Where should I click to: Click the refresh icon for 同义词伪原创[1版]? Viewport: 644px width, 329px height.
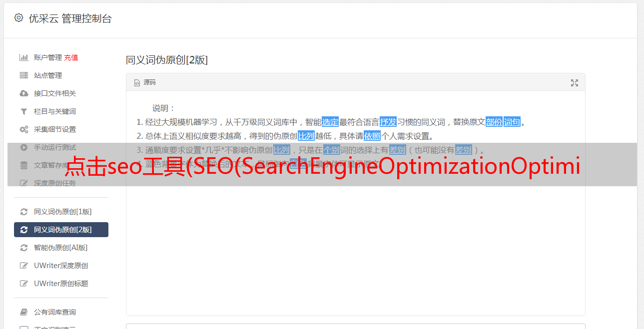23,212
